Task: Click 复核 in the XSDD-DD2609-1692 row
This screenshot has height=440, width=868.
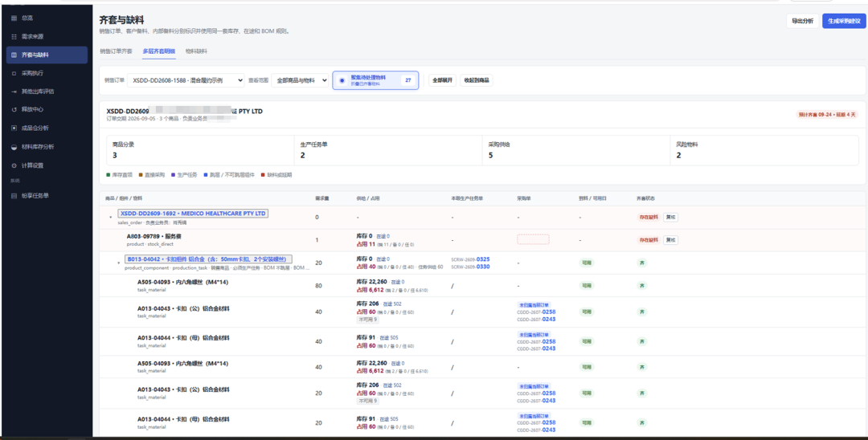Action: (x=670, y=218)
